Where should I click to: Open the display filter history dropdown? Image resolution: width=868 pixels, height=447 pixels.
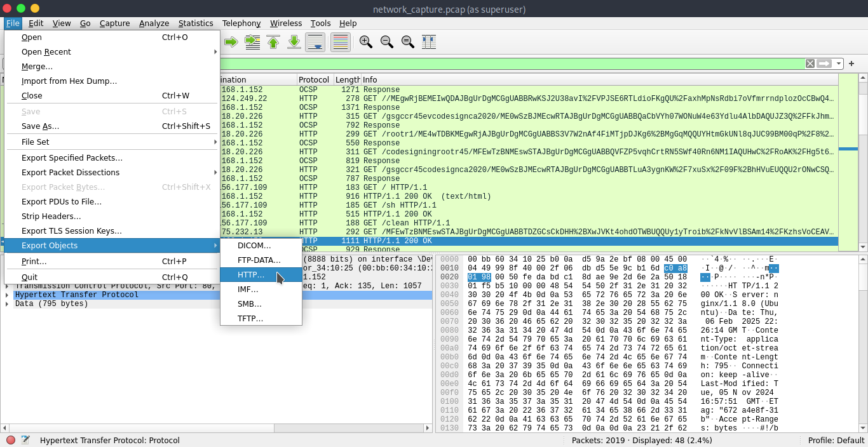coord(839,63)
